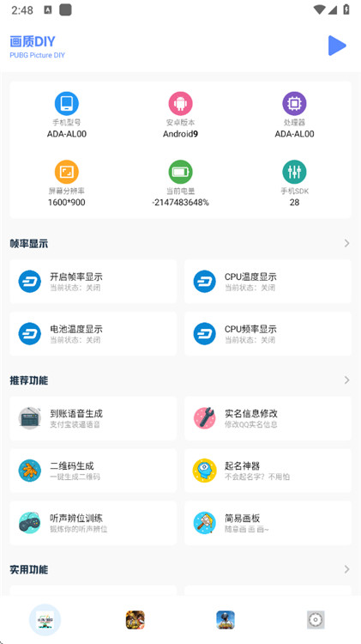
Task: Expand the 推荐功能 section arrow
Action: [x=347, y=380]
